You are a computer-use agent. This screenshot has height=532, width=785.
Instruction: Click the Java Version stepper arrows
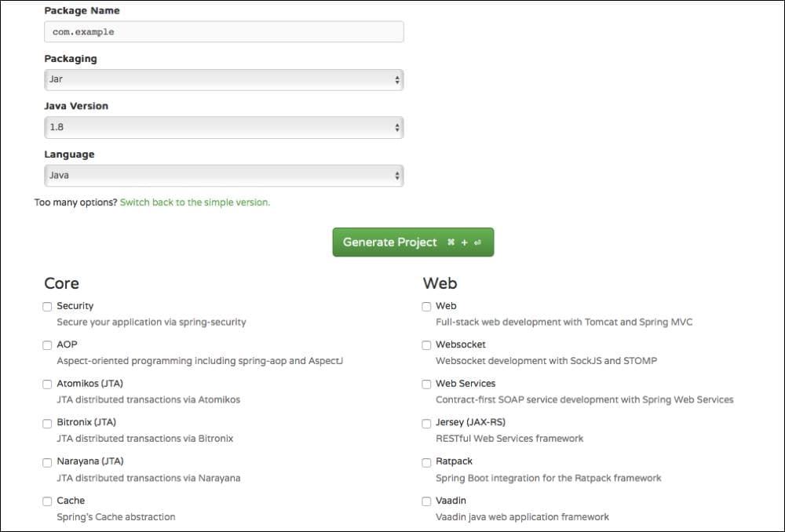coord(397,127)
